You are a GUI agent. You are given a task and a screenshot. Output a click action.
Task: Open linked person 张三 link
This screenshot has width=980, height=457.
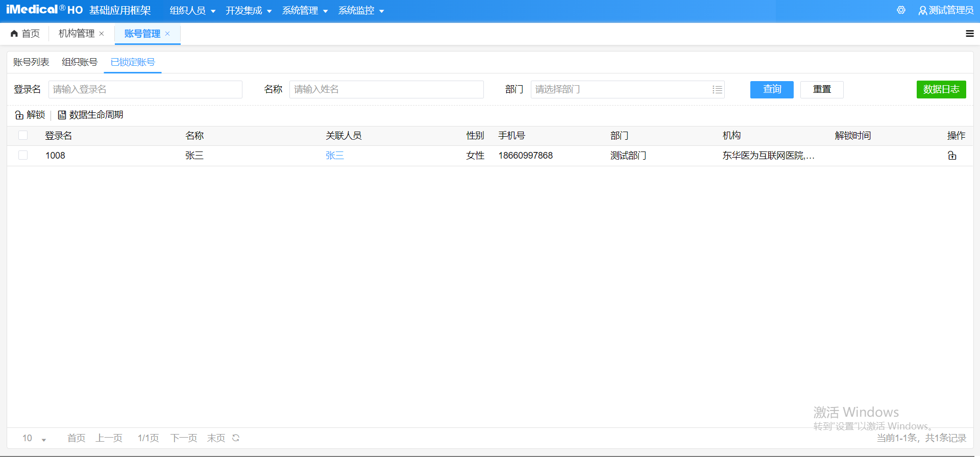[335, 156]
